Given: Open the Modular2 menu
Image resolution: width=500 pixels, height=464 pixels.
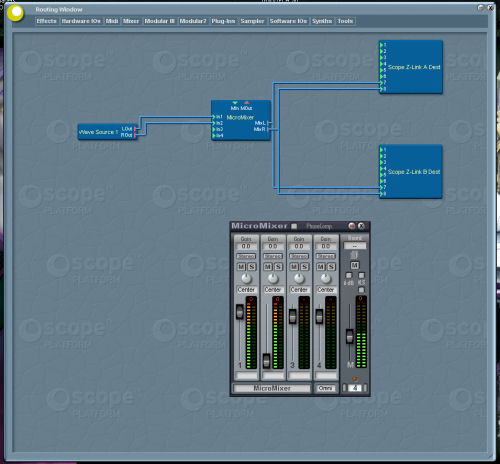Looking at the screenshot, I should coord(193,21).
